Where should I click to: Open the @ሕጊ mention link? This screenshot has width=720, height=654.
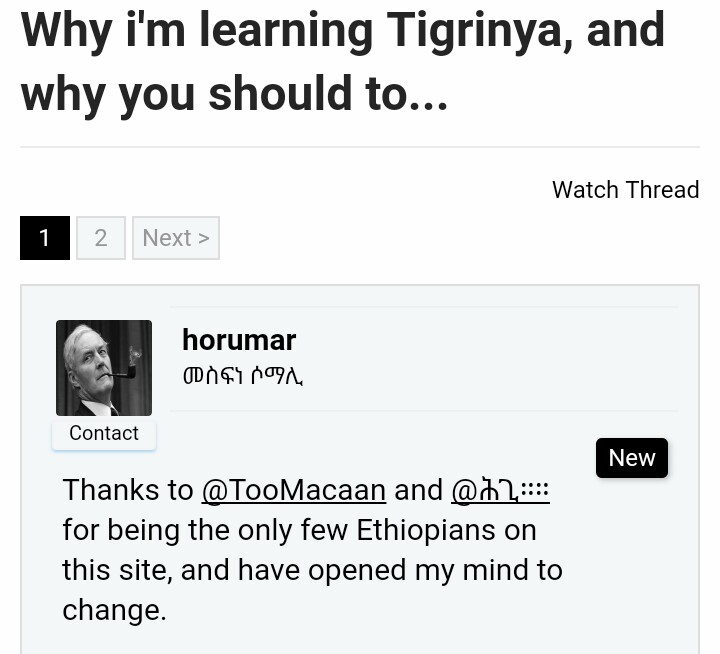point(500,490)
